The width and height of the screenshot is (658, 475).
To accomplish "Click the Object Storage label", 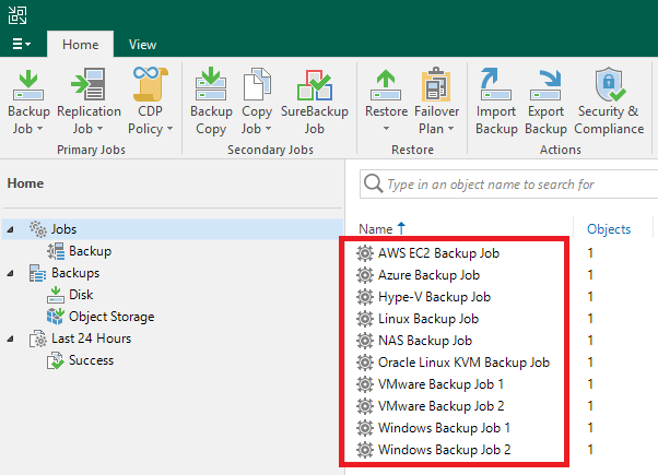I will (111, 317).
